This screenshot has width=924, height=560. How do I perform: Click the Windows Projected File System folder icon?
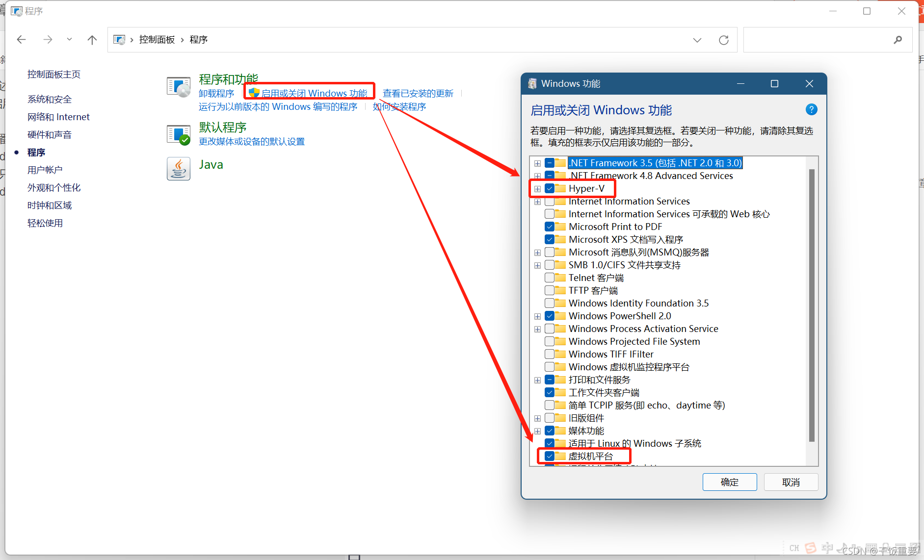(x=560, y=341)
